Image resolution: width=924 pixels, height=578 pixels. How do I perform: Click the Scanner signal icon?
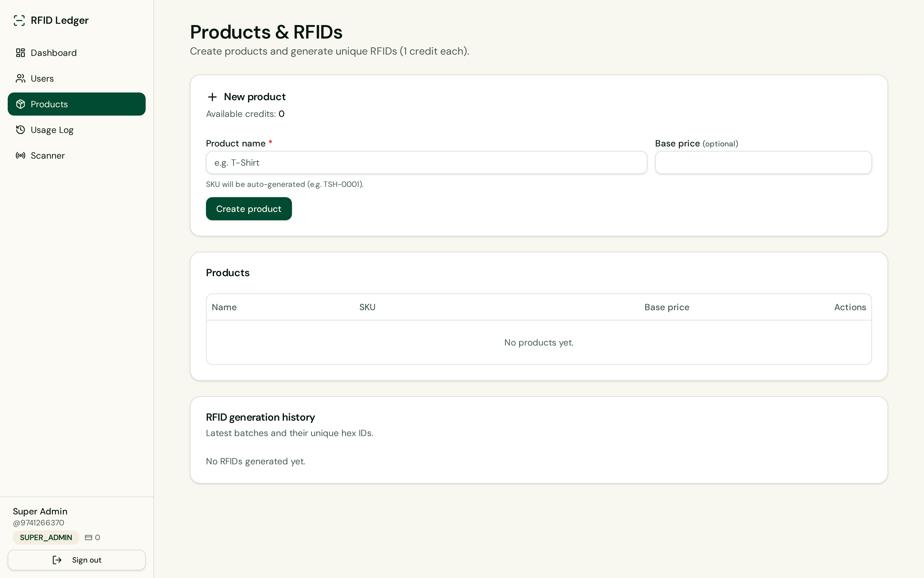point(21,155)
